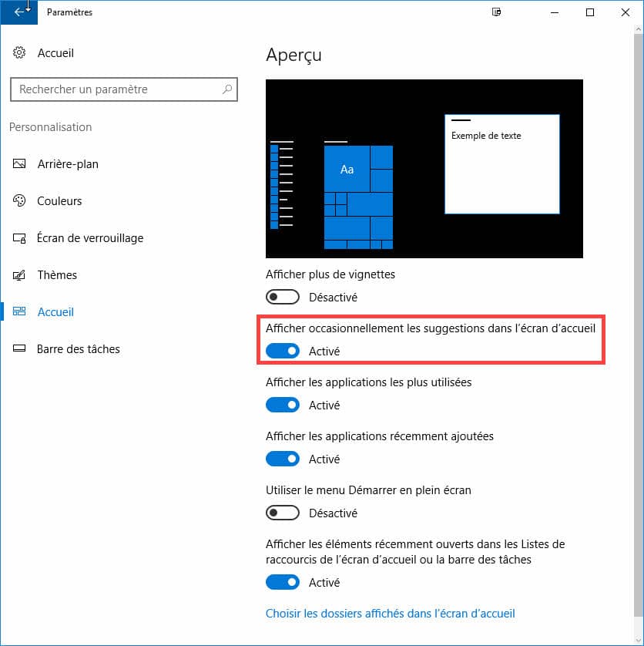
Task: Click the Accueil tiles icon in Personnalisation
Action: click(x=19, y=311)
